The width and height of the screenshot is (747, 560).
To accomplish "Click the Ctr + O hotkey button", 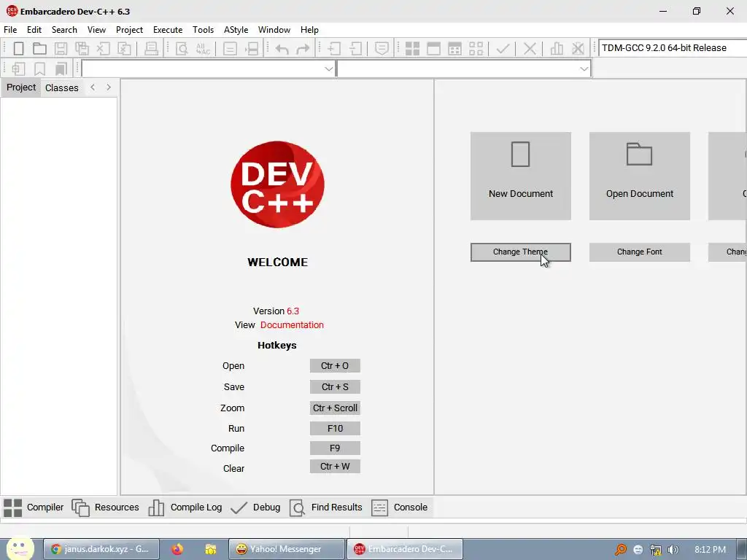I will point(335,366).
